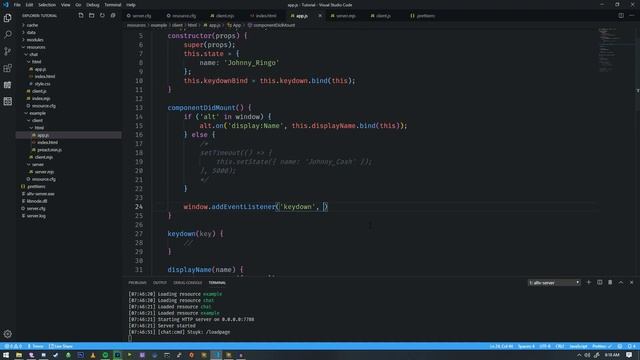Open server.log in the Explorer tree
Viewport: 640px width, 360px height.
click(x=36, y=216)
